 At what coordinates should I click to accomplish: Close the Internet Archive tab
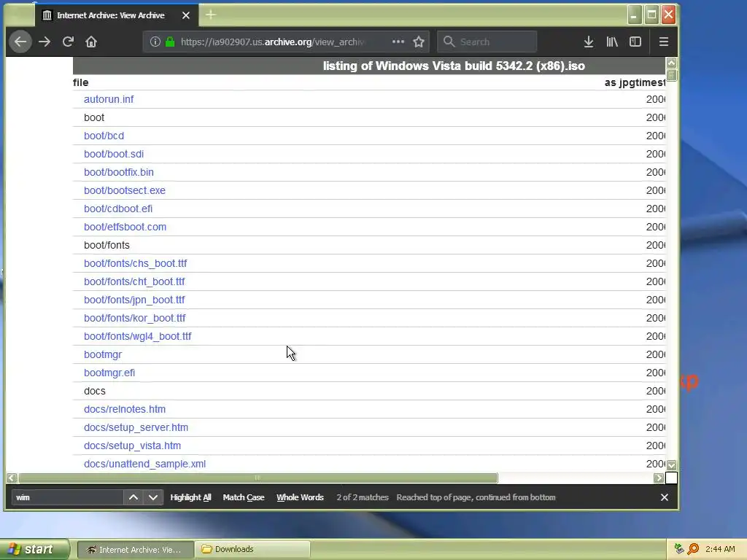pyautogui.click(x=186, y=15)
